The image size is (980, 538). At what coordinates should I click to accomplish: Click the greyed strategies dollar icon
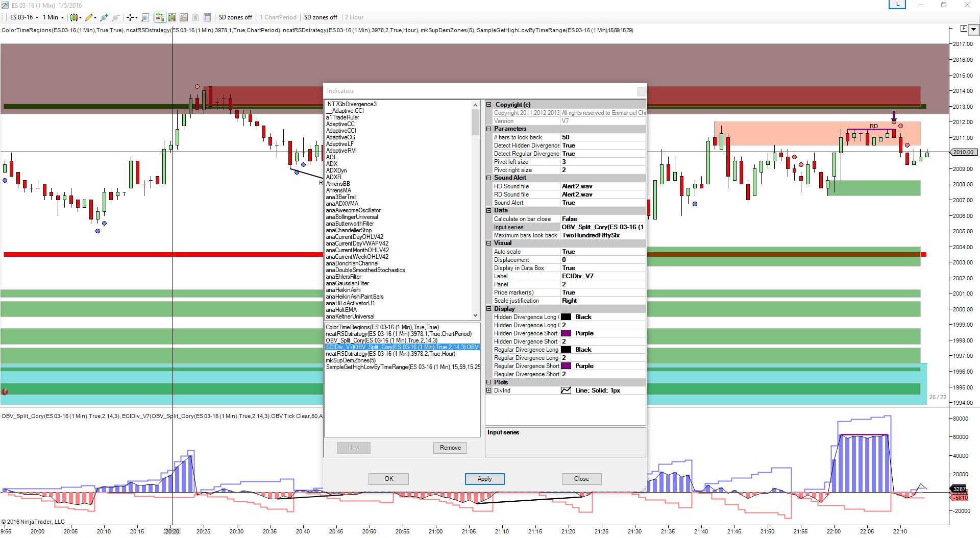(x=195, y=17)
